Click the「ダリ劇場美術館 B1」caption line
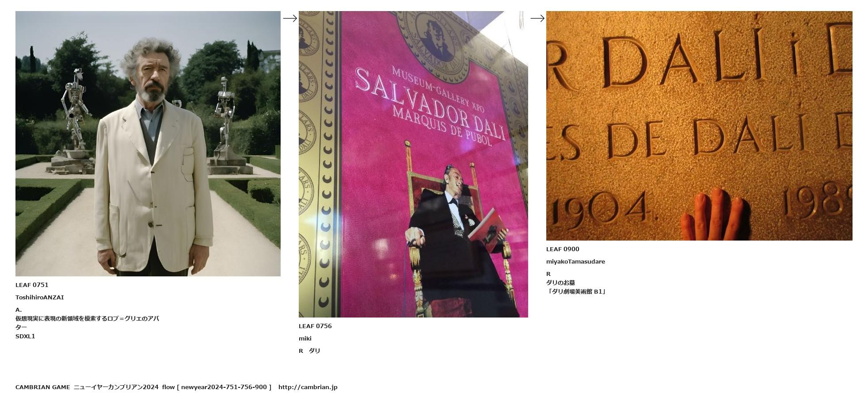The height and width of the screenshot is (398, 868). pyautogui.click(x=576, y=291)
